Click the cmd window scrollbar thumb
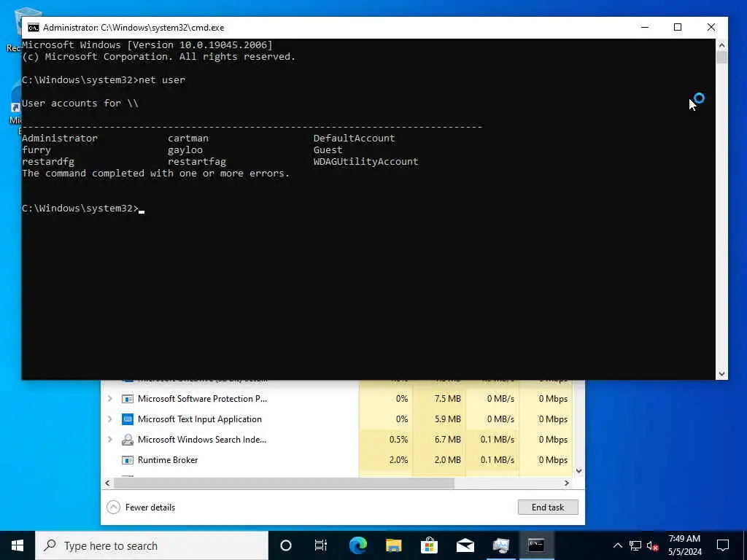Screen dimensions: 747x560 721,57
